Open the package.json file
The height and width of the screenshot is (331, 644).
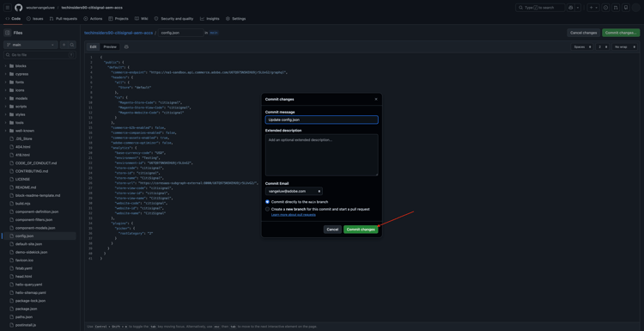coord(26,309)
